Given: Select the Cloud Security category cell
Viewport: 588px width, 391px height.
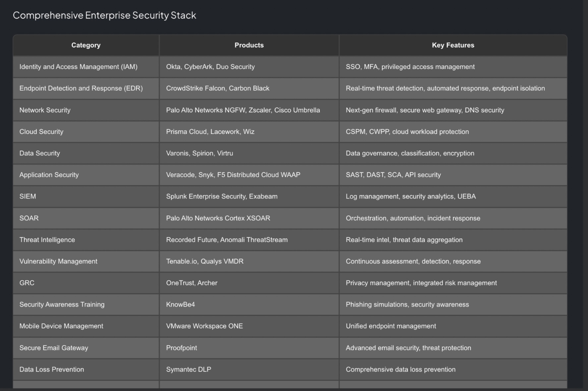Looking at the screenshot, I should [x=86, y=132].
